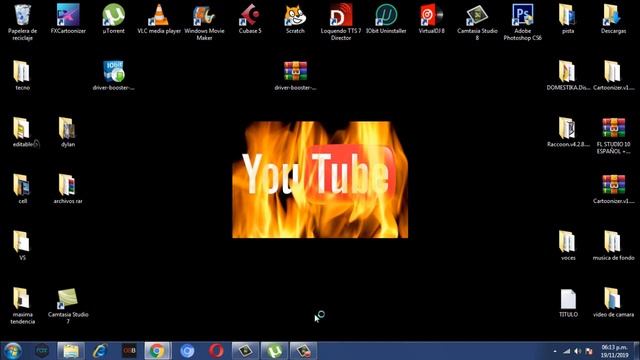Click the blue Chromium taskbar icon
The image size is (640, 360).
pyautogui.click(x=187, y=351)
